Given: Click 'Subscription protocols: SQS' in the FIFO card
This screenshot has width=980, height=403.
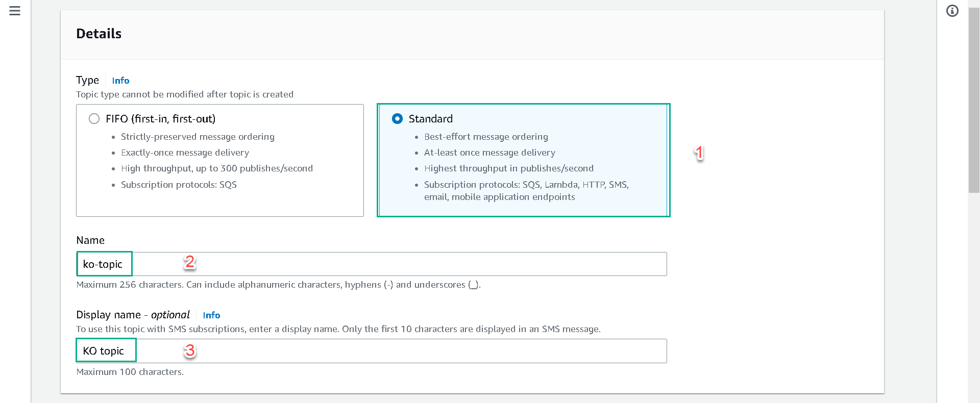Looking at the screenshot, I should click(x=179, y=185).
